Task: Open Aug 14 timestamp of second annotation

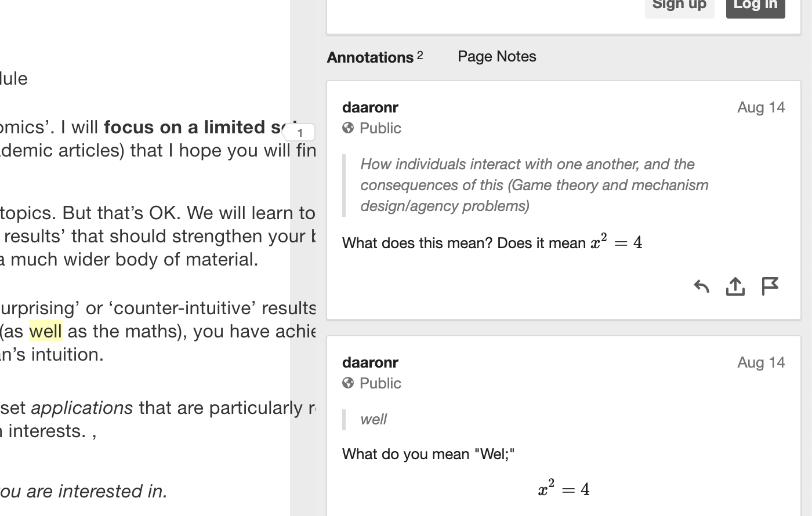Action: coord(761,362)
